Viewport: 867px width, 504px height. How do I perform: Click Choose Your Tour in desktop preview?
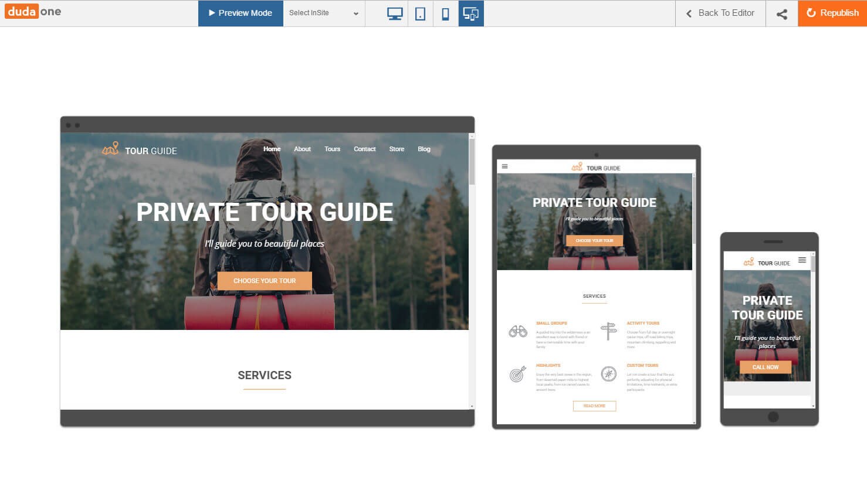[x=265, y=281]
